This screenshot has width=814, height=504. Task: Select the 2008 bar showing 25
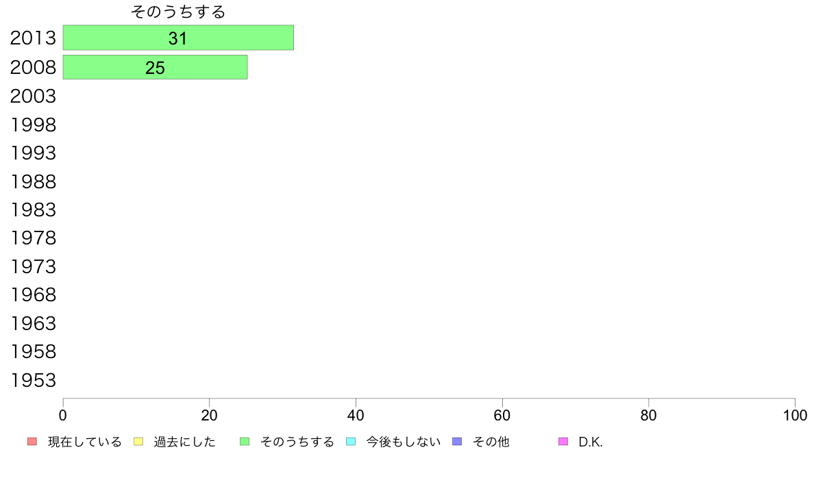156,68
